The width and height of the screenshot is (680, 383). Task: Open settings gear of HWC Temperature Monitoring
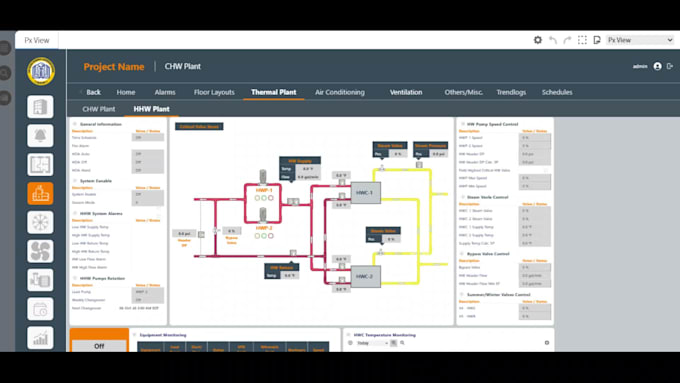(547, 343)
